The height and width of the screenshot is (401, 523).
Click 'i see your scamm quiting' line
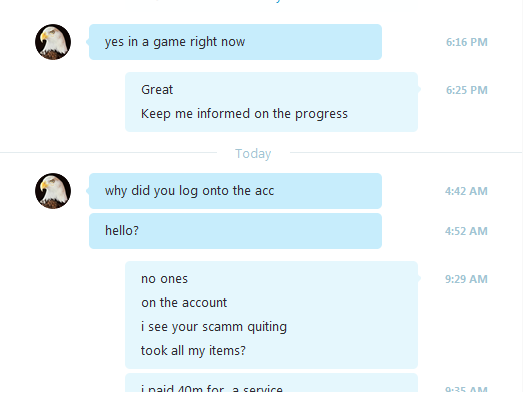[214, 327]
